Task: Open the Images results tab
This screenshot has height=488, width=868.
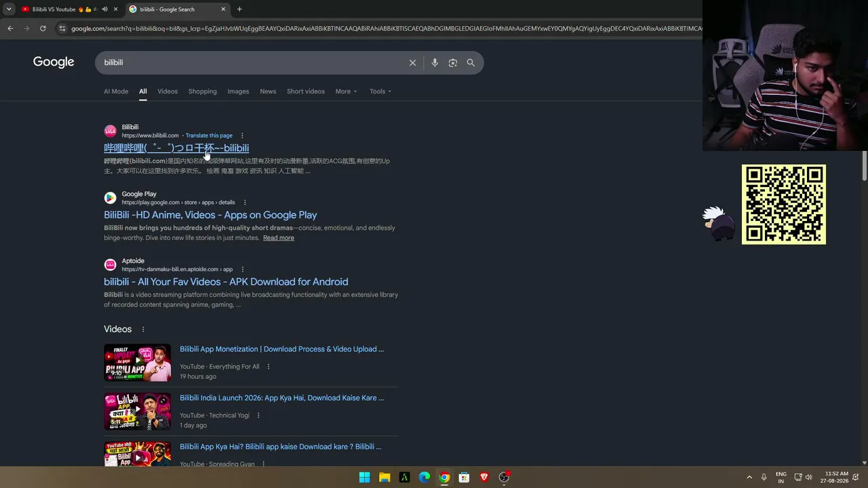Action: point(238,91)
